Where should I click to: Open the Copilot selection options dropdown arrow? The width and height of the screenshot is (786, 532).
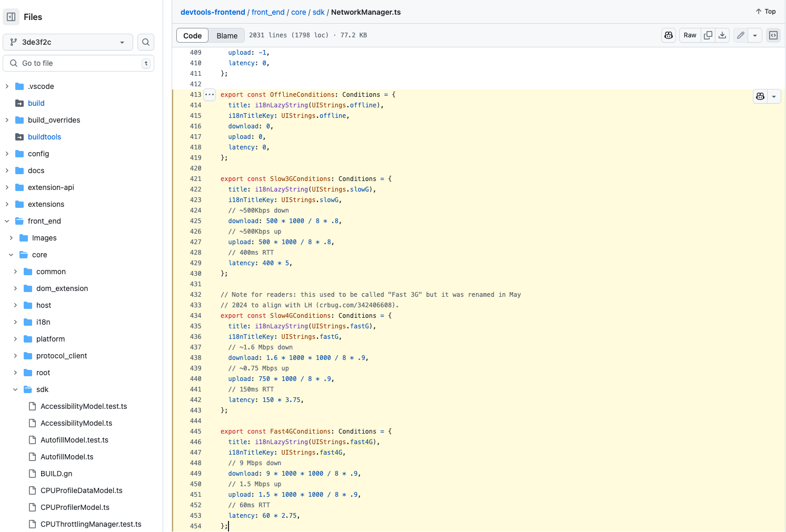pos(774,96)
